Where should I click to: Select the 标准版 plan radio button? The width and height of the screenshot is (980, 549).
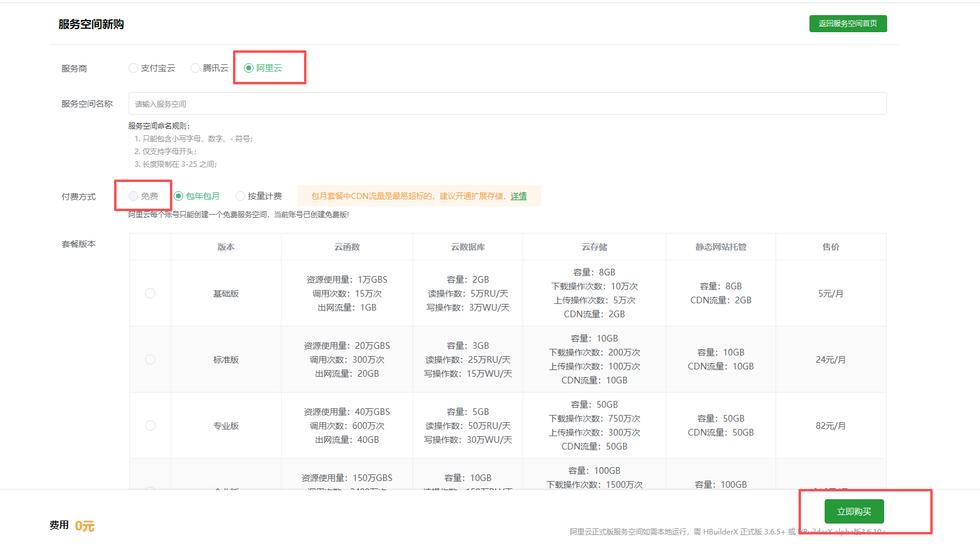[x=150, y=360]
